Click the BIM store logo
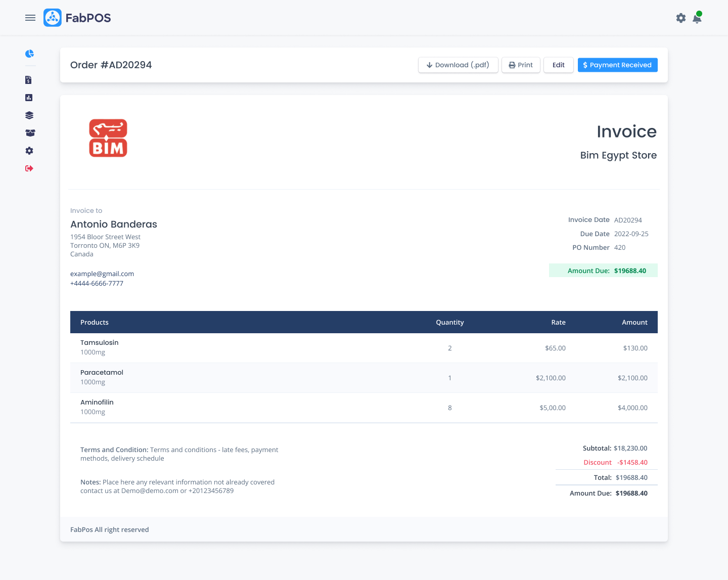728x580 pixels. pyautogui.click(x=108, y=138)
